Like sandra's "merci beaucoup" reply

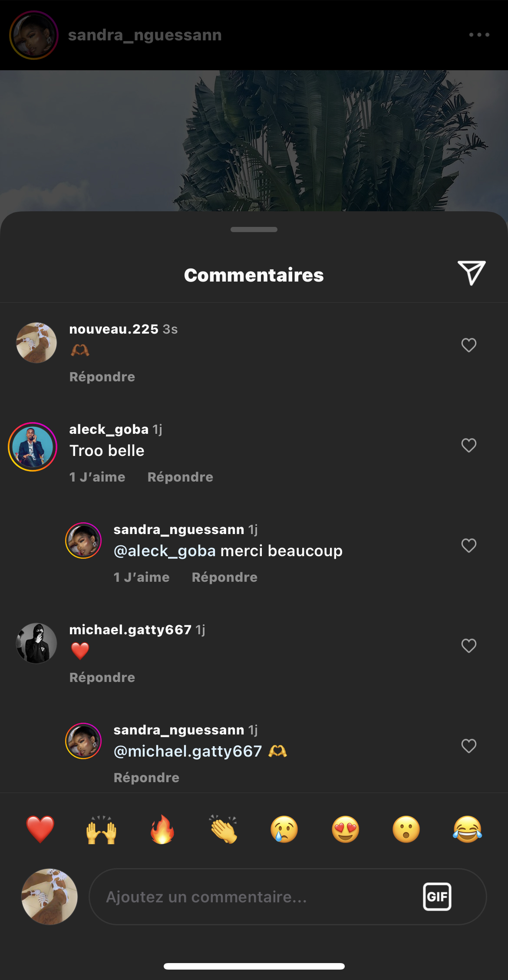click(x=468, y=546)
